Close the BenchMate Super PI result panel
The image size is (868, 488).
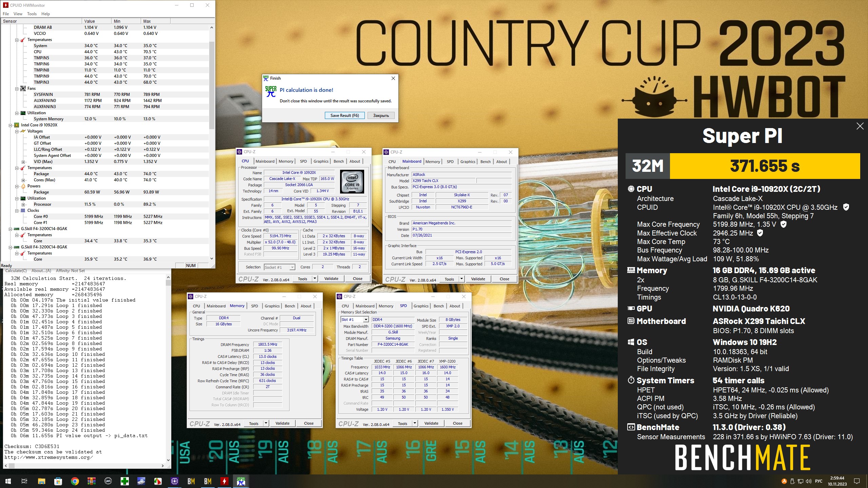tap(860, 126)
